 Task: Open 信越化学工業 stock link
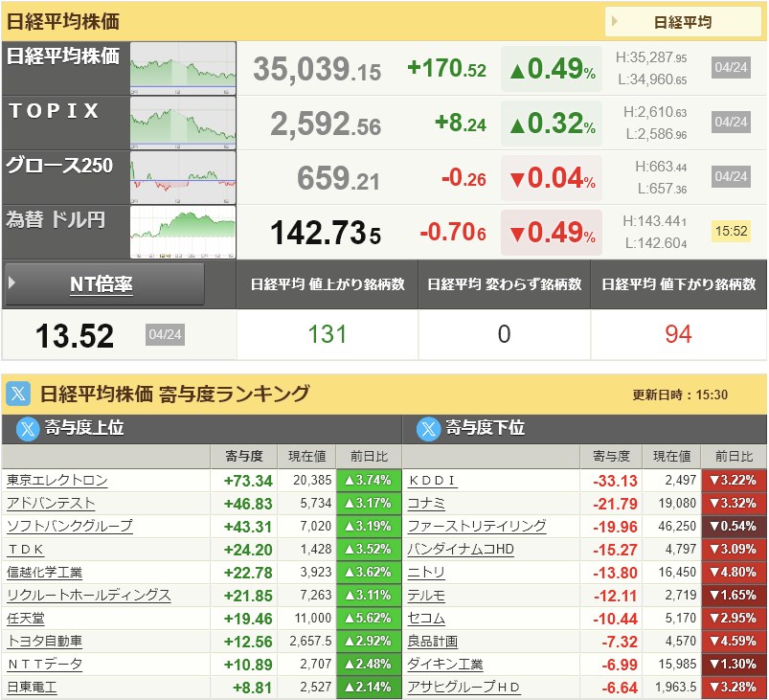pyautogui.click(x=45, y=573)
